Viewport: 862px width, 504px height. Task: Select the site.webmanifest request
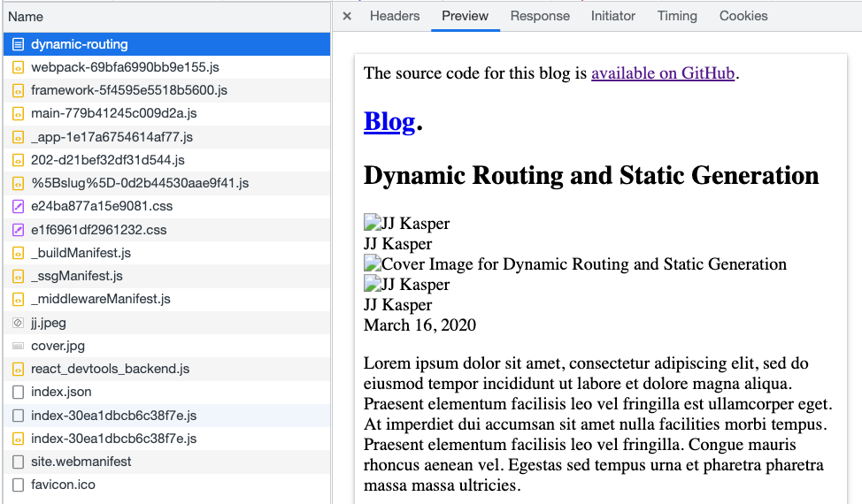(x=81, y=462)
